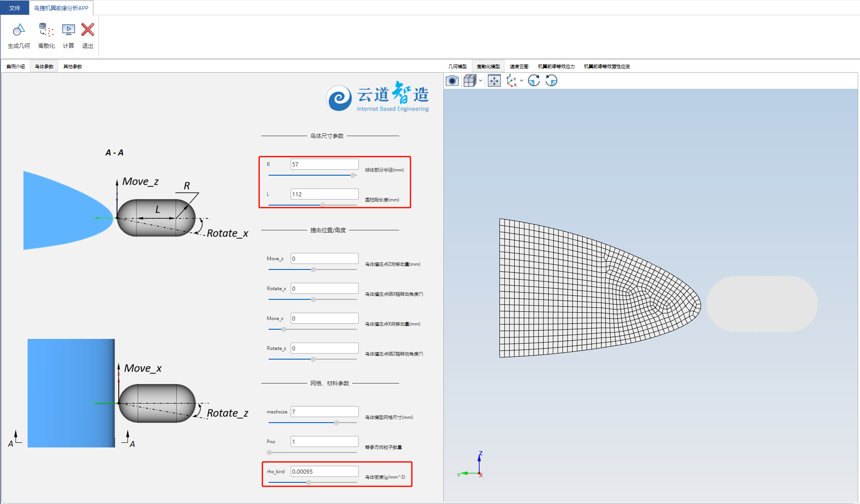Open the axis orientation dropdown arrow
Screen dimensions: 860x504
pos(522,81)
